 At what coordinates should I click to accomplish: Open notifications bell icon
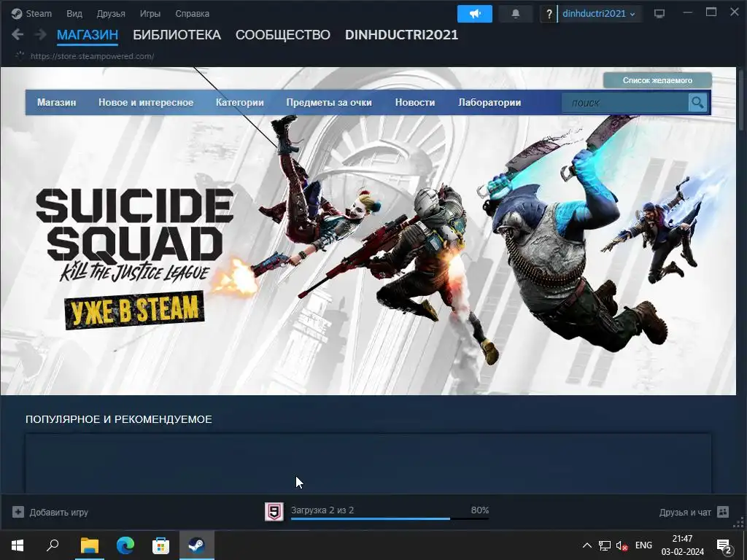[516, 14]
